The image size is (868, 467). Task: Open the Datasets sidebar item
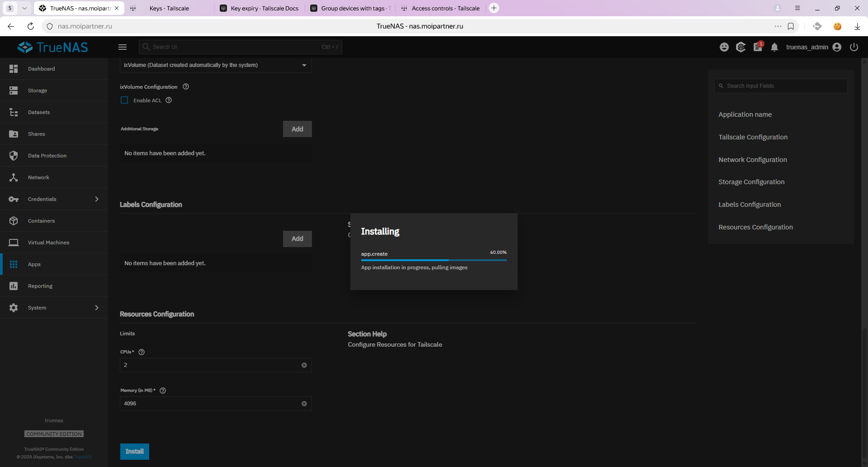click(x=39, y=112)
